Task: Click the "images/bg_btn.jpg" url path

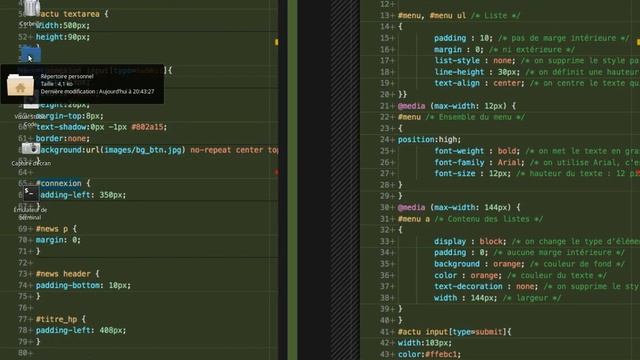Action: 143,150
